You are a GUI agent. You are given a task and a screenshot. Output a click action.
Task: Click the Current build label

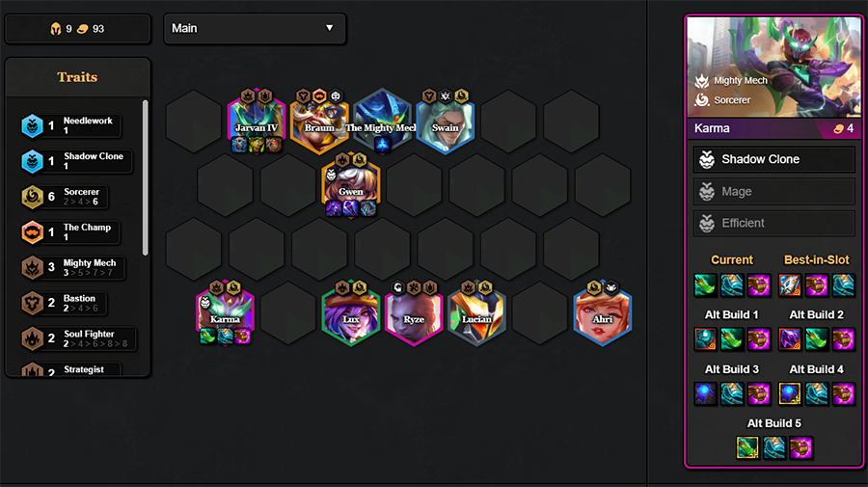(x=732, y=259)
